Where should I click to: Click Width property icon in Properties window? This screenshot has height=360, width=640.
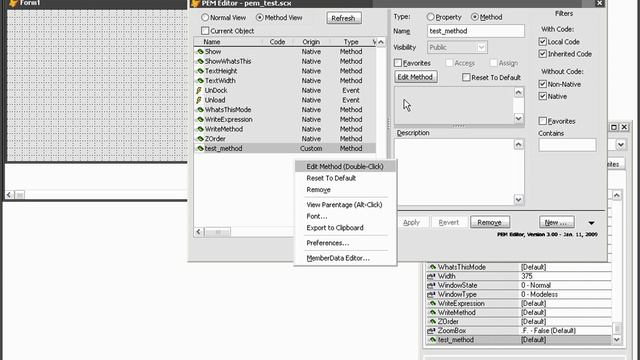point(431,276)
